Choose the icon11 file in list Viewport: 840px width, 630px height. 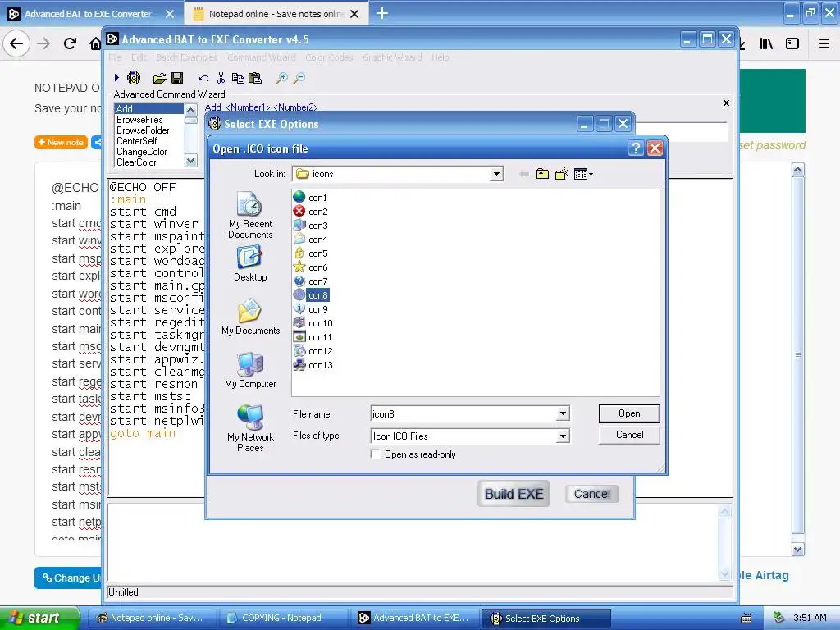313,337
